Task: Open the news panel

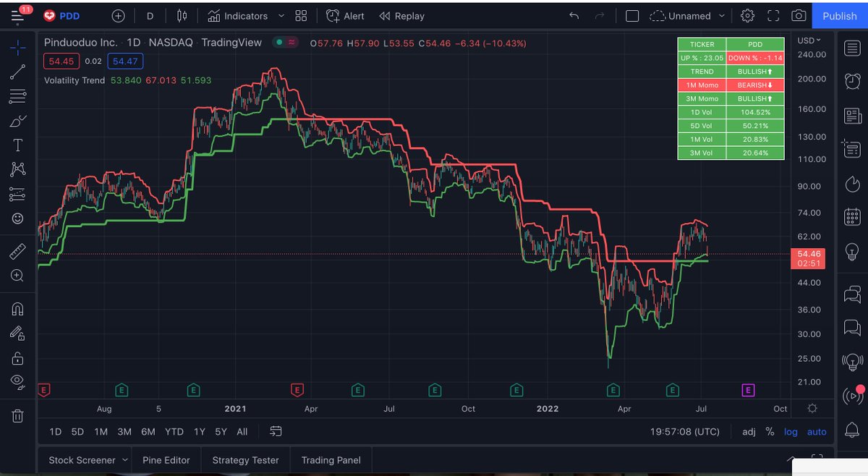Action: click(853, 115)
